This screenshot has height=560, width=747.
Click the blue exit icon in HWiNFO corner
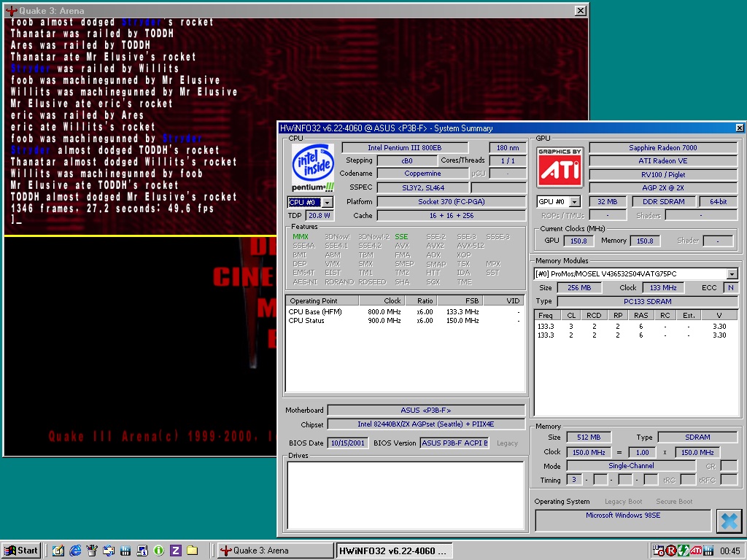(727, 521)
